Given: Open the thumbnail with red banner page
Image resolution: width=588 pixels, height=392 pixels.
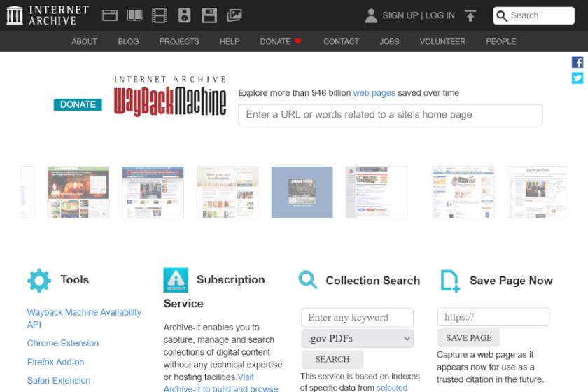Looking at the screenshot, I should click(377, 192).
